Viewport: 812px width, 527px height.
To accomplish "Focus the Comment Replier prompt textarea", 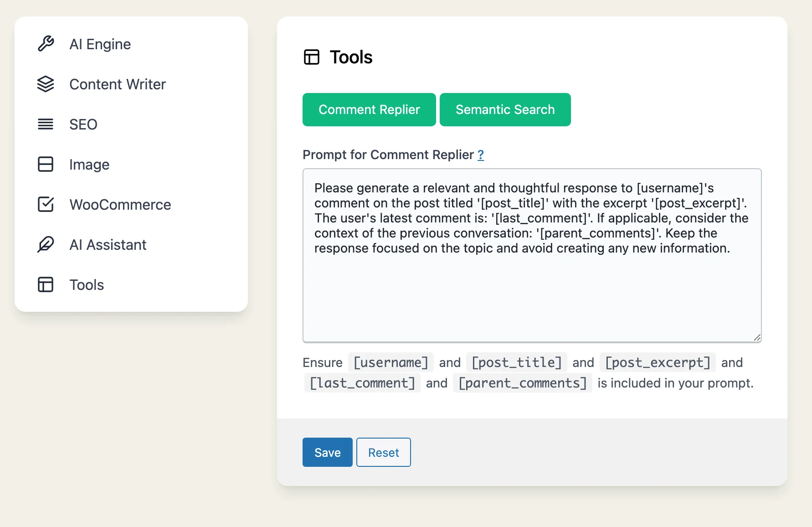I will coord(532,255).
